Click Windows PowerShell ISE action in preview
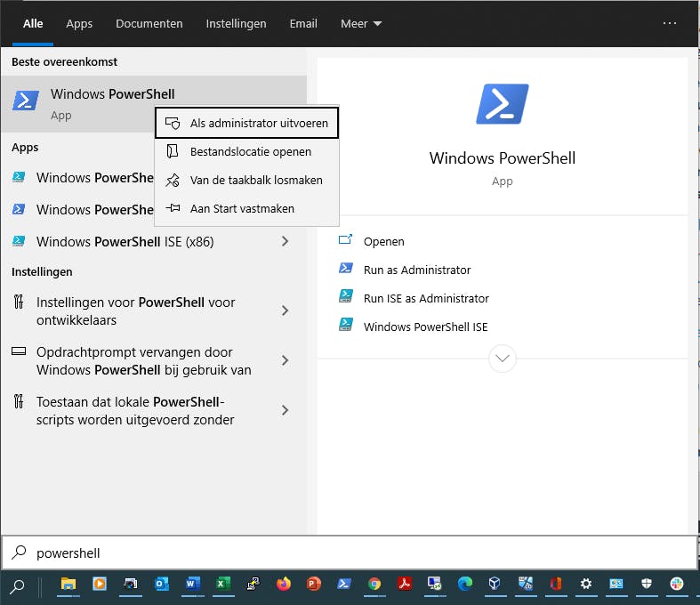700x605 pixels. (x=425, y=327)
